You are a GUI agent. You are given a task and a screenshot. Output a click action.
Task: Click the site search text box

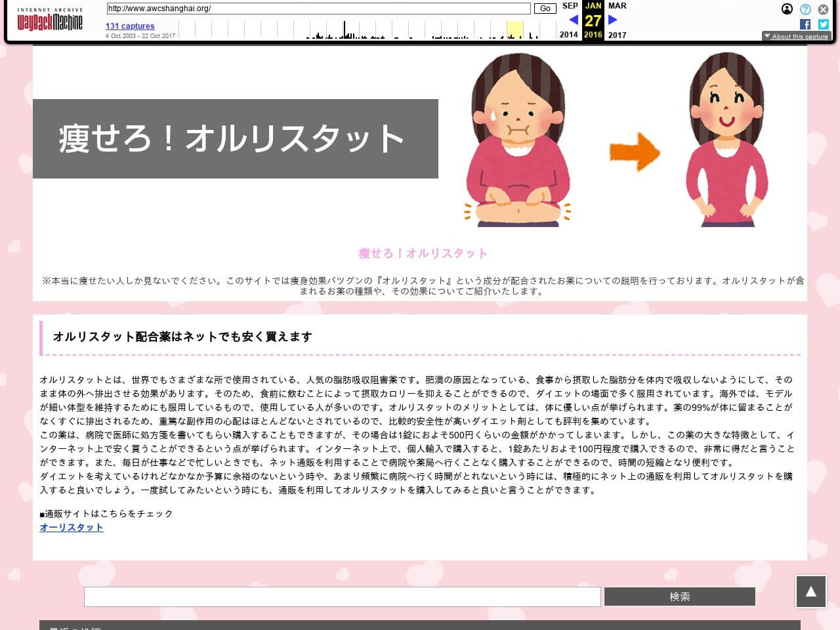(342, 597)
